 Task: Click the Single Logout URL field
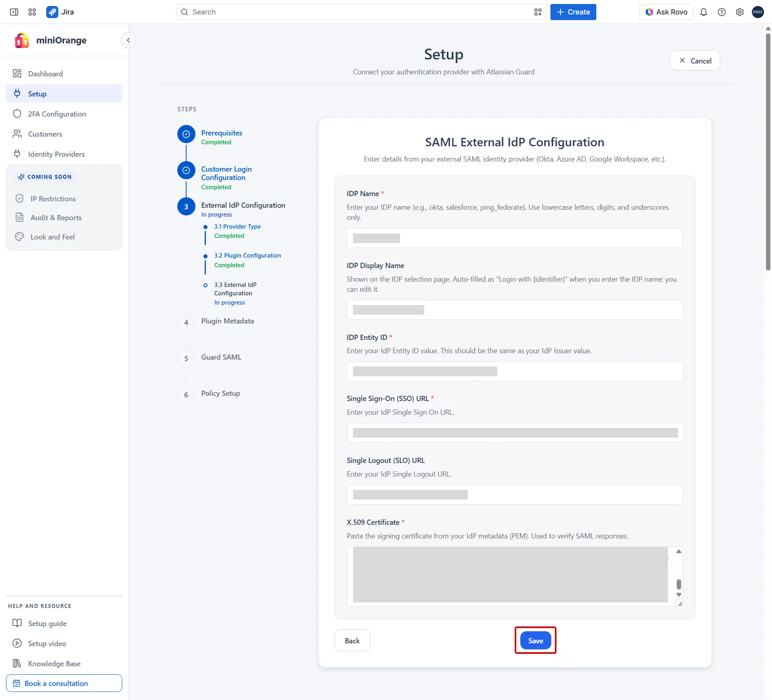(x=515, y=495)
